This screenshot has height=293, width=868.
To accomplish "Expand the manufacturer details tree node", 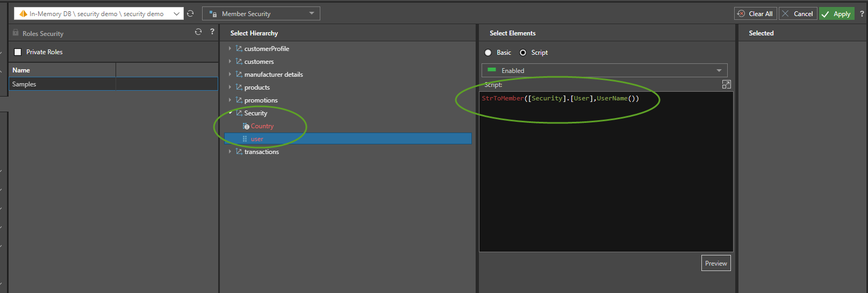I will [x=230, y=74].
